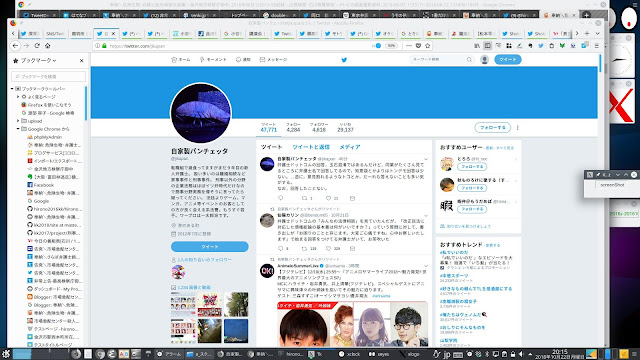Open the Library icon in Firefox toolbar
Image resolution: width=640 pixels, height=360 pixels.
pos(477,46)
